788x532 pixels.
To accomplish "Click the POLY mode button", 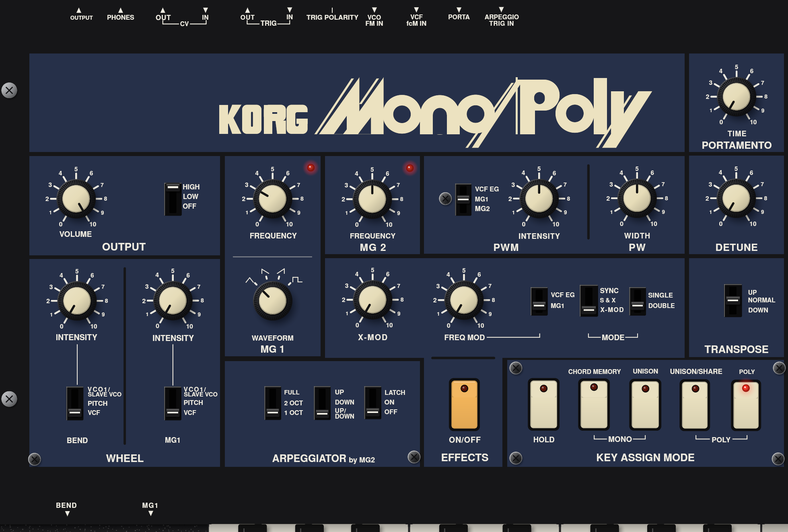I will [x=746, y=405].
